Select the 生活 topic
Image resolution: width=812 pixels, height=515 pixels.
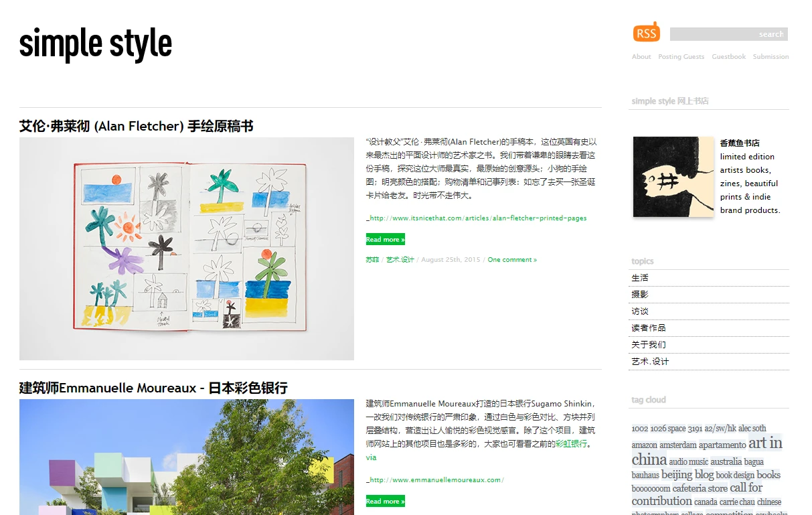[640, 278]
